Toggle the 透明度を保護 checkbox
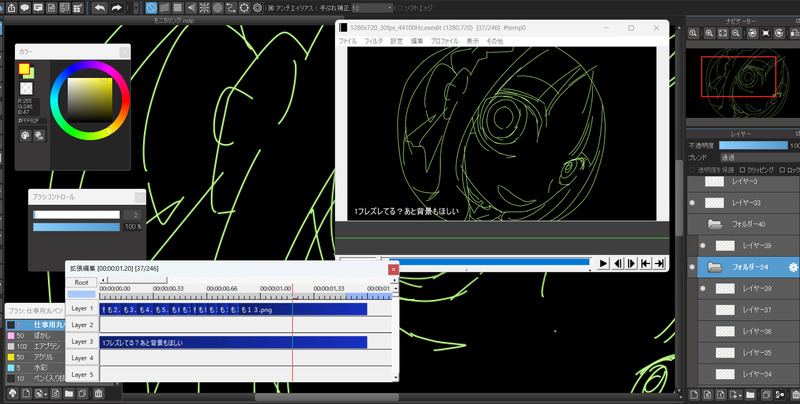This screenshot has width=800, height=404. [x=692, y=170]
